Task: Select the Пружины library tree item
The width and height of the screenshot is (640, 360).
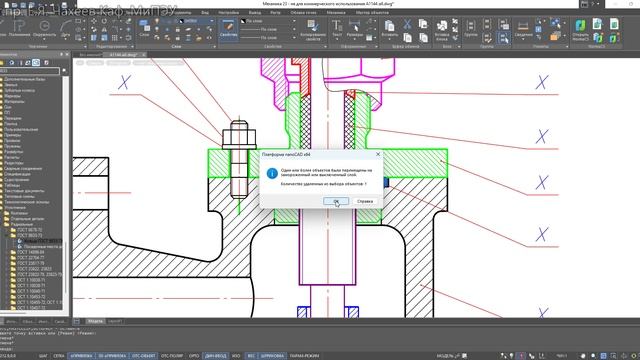Action: (12, 146)
